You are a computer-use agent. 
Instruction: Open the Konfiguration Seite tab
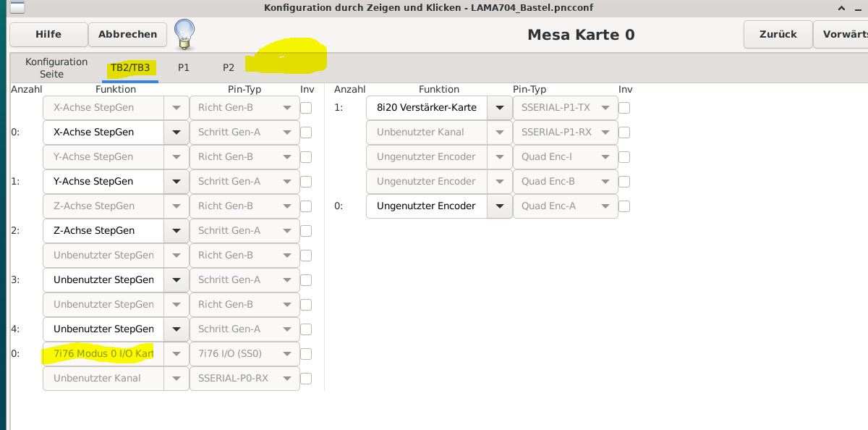56,68
